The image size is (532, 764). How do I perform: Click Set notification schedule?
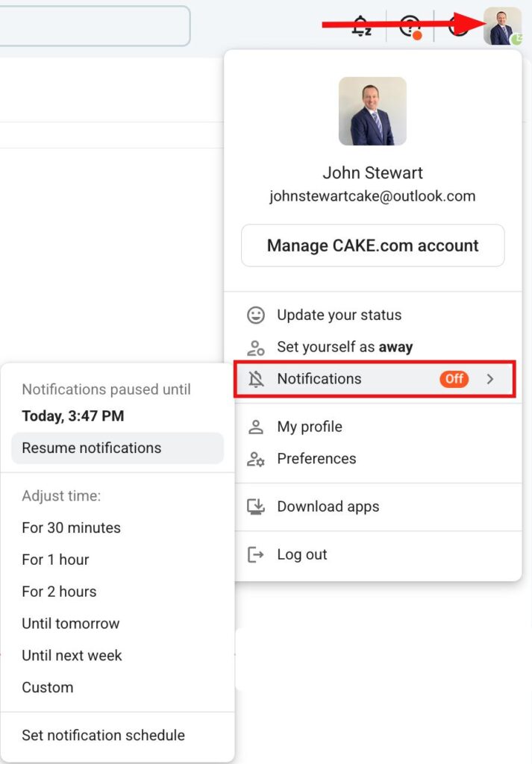[103, 735]
